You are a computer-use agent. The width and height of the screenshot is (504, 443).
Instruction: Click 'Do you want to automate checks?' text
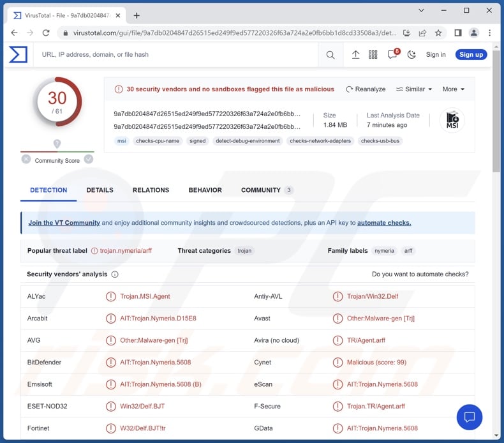(x=420, y=274)
